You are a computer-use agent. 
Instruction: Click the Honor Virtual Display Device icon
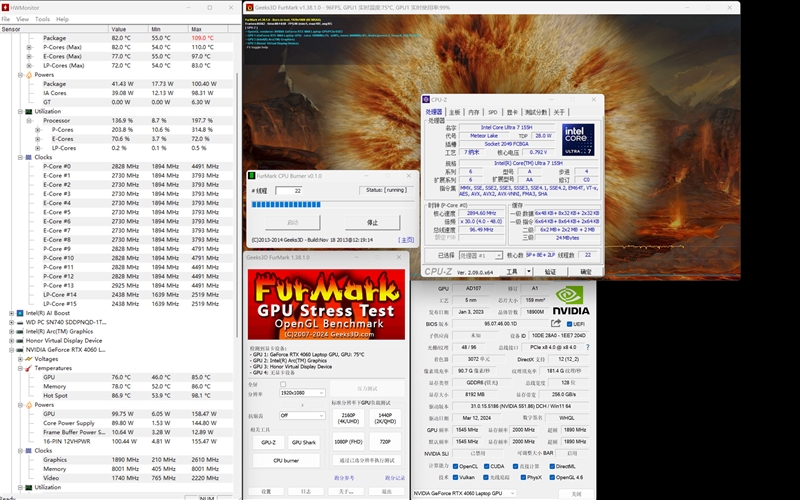point(20,340)
